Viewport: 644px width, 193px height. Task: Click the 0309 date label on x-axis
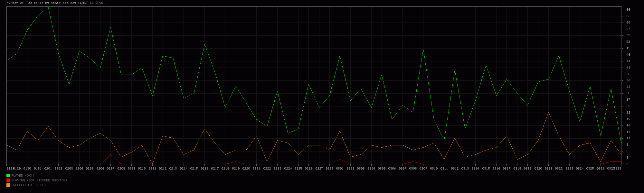(x=423, y=168)
